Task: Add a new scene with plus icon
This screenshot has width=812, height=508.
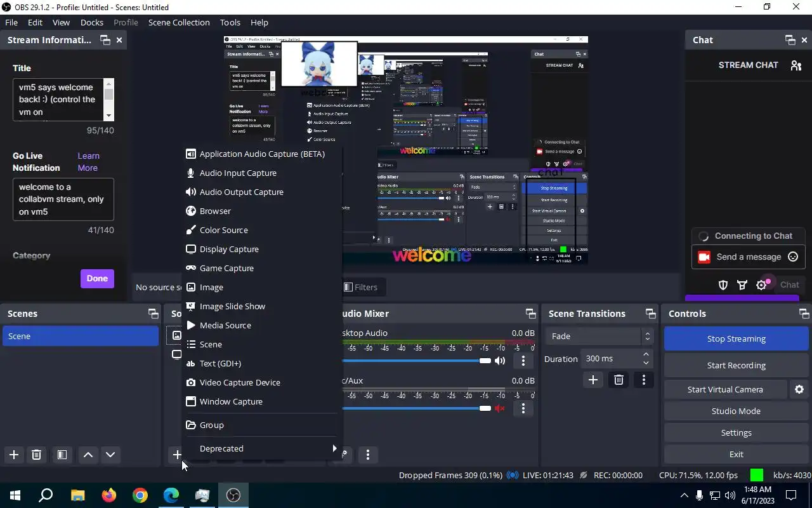Action: (14, 455)
